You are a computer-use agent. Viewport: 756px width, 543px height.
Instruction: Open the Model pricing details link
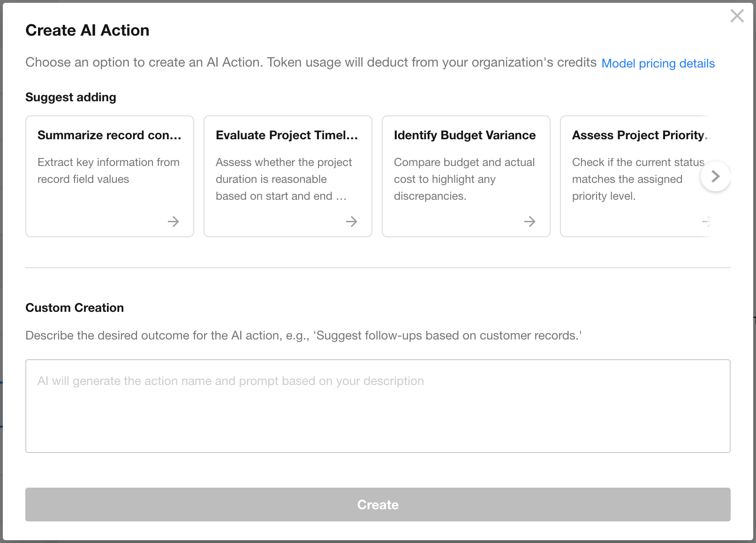click(658, 63)
